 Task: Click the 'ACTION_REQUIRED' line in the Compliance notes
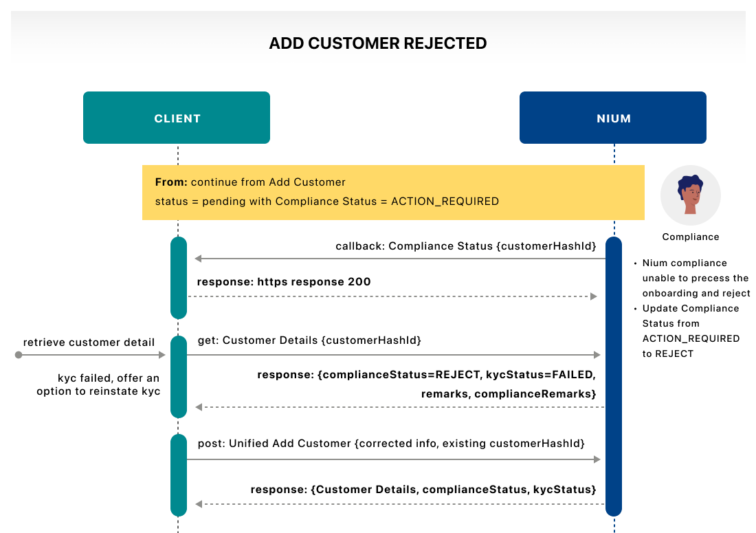691,338
